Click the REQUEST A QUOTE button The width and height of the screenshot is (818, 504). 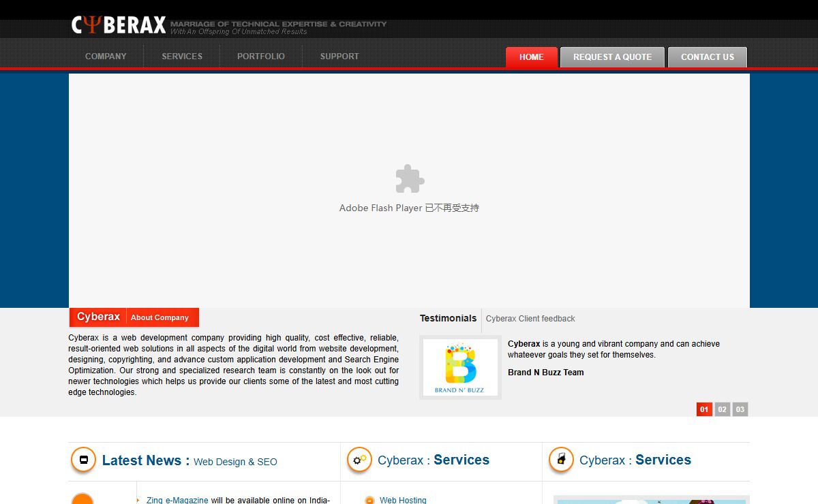(612, 57)
